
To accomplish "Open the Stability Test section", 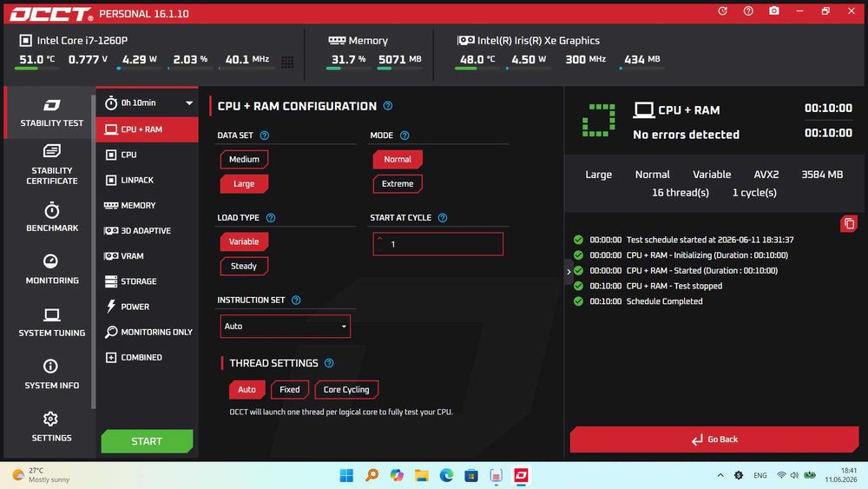I will click(51, 113).
